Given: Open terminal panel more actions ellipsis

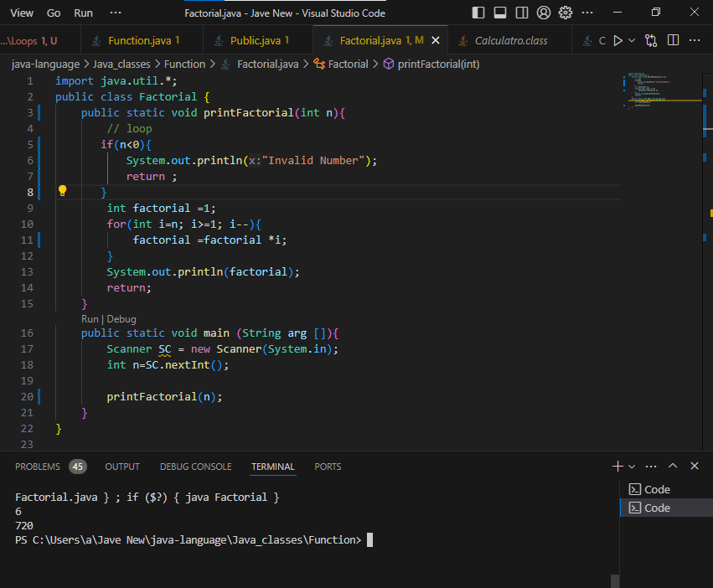Looking at the screenshot, I should click(x=651, y=466).
